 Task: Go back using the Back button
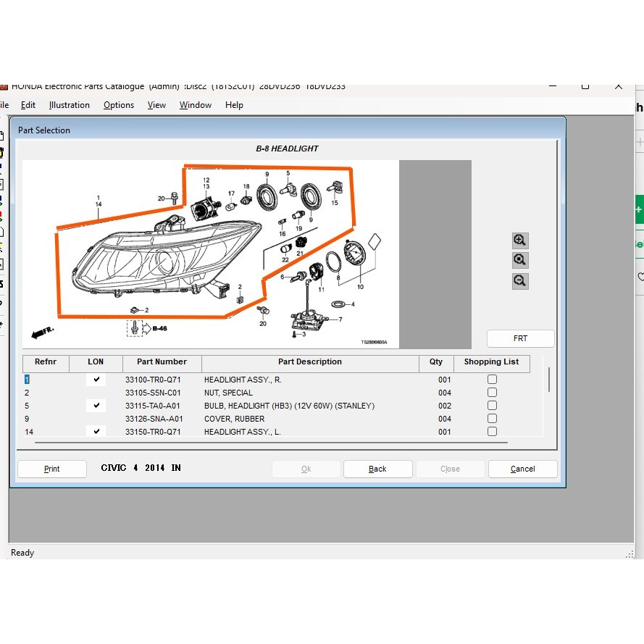pos(377,469)
